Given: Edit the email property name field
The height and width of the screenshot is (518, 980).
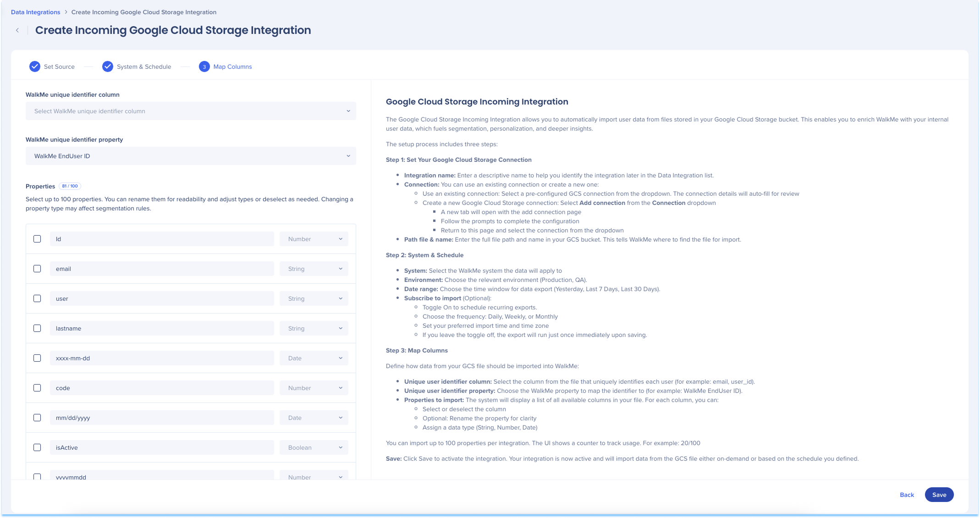Looking at the screenshot, I should point(162,269).
